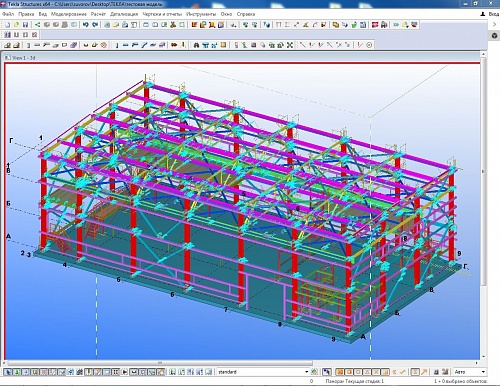The width and height of the screenshot is (500, 386).
Task: Toggle the Select all arrow switch
Action: click(8, 372)
